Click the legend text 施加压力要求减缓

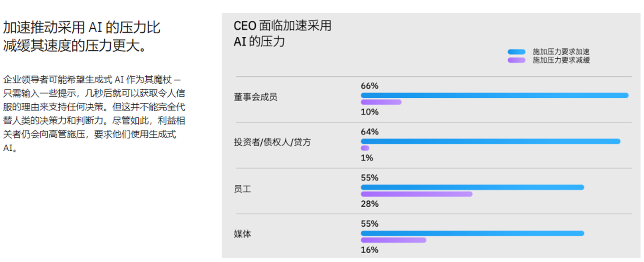[561, 60]
